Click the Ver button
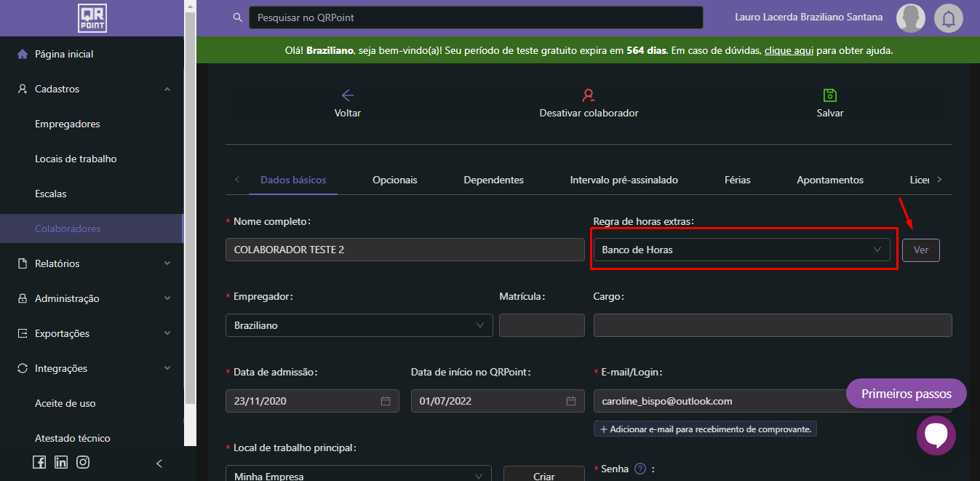980x481 pixels. [x=920, y=250]
